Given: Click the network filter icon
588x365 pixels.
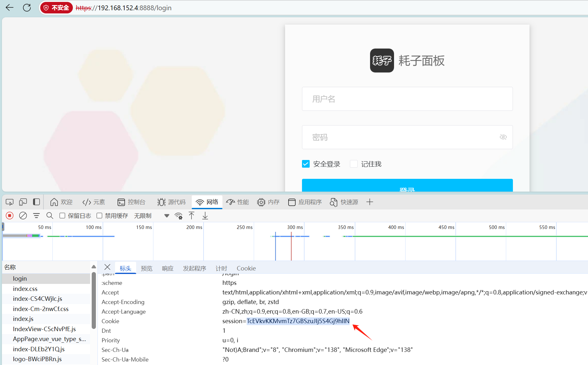Looking at the screenshot, I should pos(36,216).
